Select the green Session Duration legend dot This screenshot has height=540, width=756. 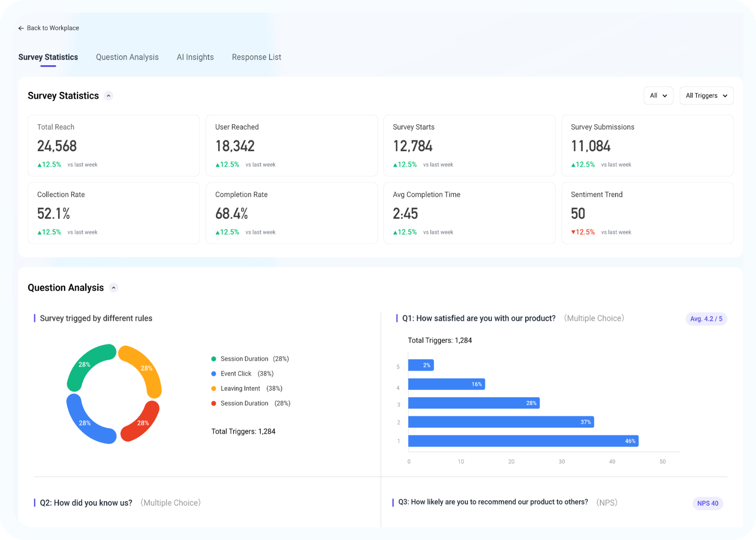coord(213,359)
